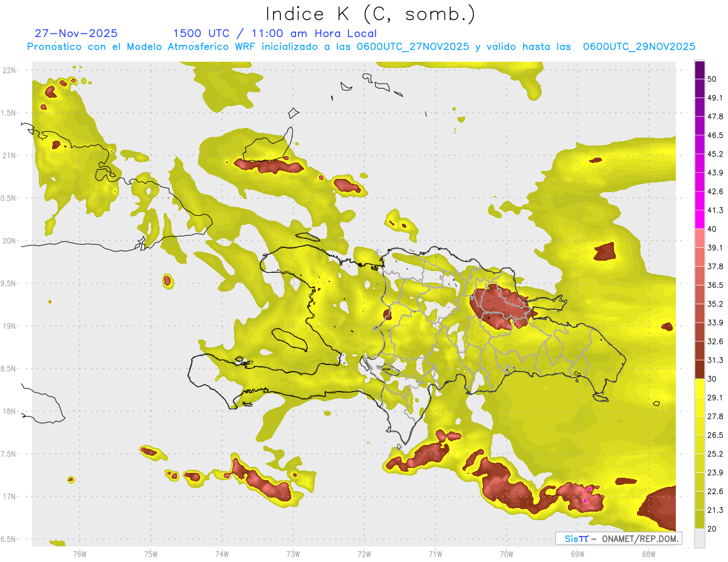Pick the dark brown legend band between 30 and 31.3
Viewport: 728px width, 562px height.
pos(699,370)
